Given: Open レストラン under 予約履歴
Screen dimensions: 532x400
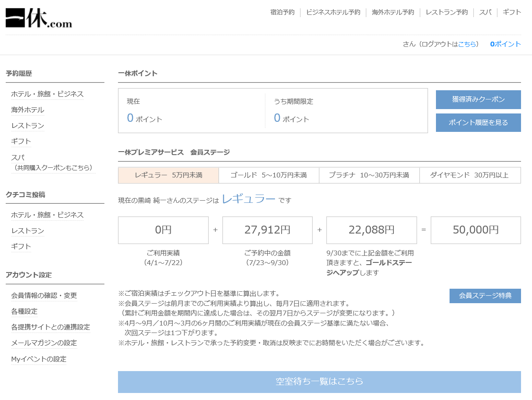Looking at the screenshot, I should tap(28, 126).
